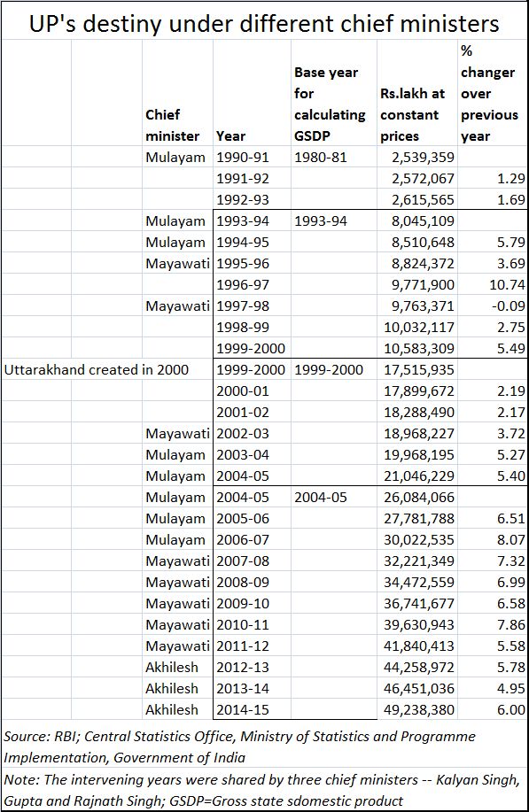Select the title cell about UP's destiny
Screen dimensions: 529x812
click(x=264, y=23)
